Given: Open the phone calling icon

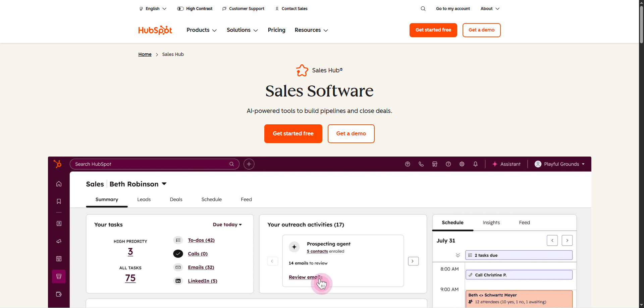Looking at the screenshot, I should click(x=421, y=164).
